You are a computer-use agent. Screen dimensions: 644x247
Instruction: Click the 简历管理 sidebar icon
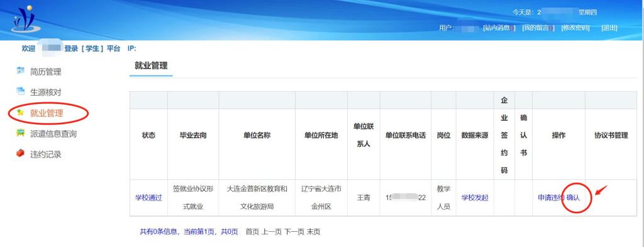tap(20, 71)
